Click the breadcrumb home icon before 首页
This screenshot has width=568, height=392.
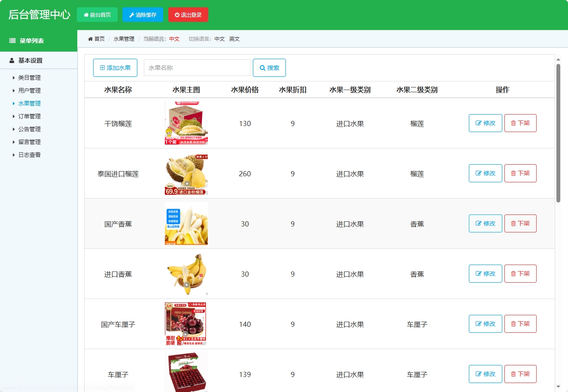tap(89, 39)
